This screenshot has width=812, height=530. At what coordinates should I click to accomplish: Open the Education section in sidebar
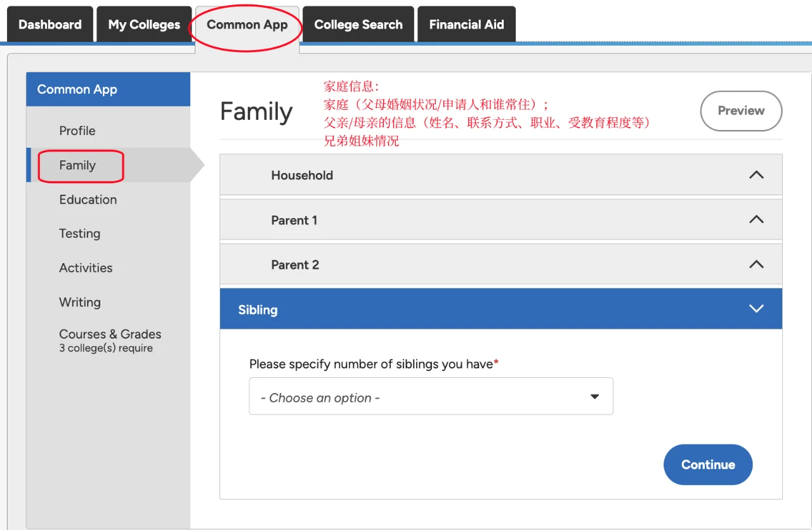coord(88,199)
